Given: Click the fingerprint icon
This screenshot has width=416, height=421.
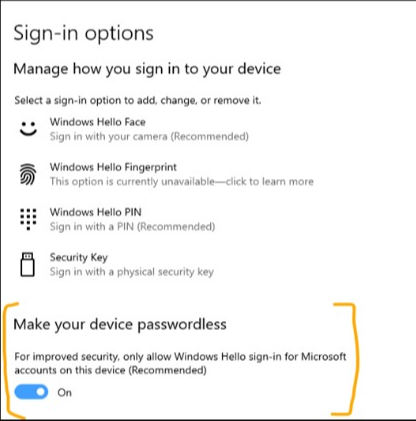Looking at the screenshot, I should pyautogui.click(x=28, y=174).
